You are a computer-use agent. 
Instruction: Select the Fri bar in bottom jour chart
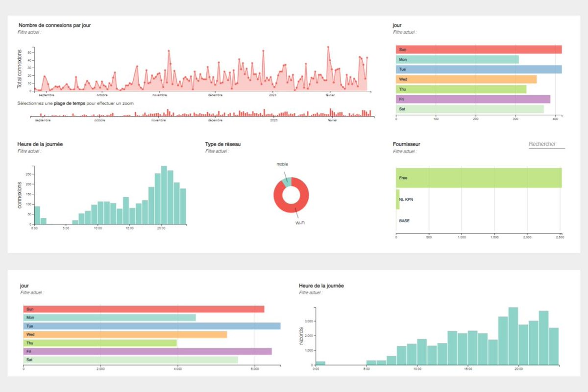[147, 351]
